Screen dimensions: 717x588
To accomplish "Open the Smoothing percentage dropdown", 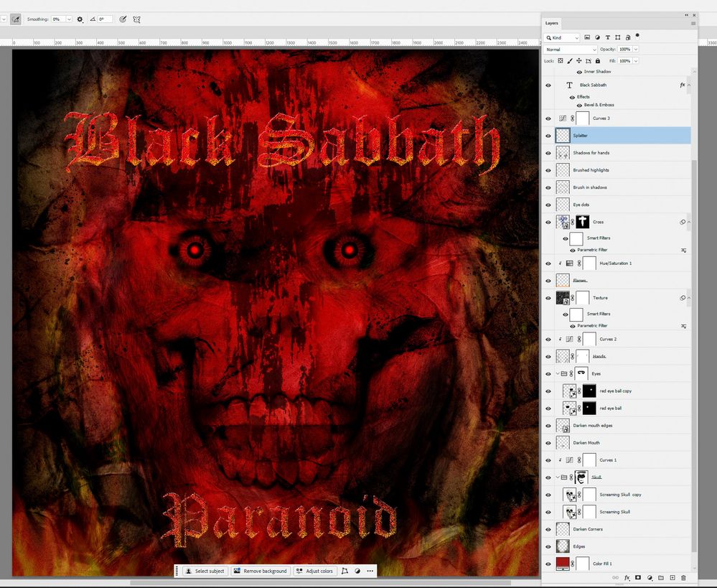I will pyautogui.click(x=69, y=19).
